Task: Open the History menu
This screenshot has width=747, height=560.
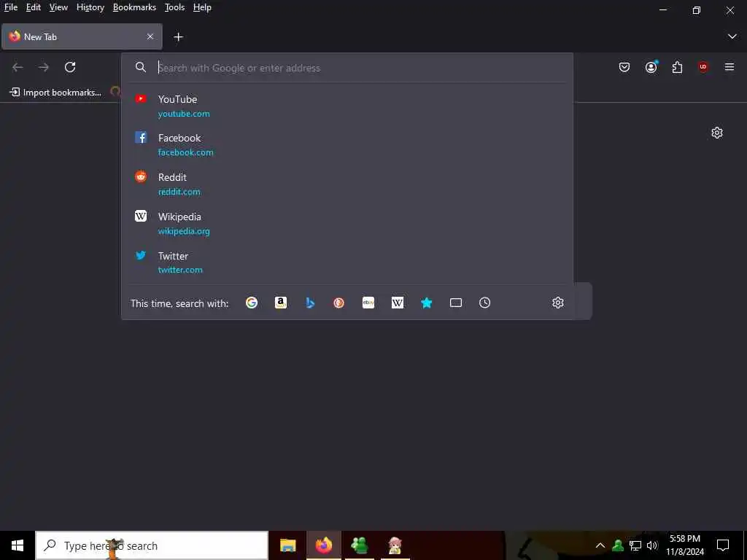Action: [x=90, y=7]
